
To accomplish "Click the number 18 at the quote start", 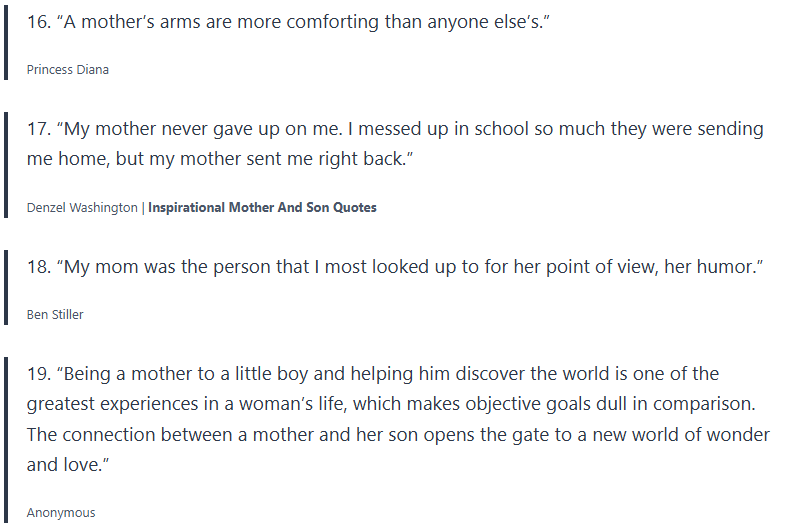I will click(x=38, y=266).
